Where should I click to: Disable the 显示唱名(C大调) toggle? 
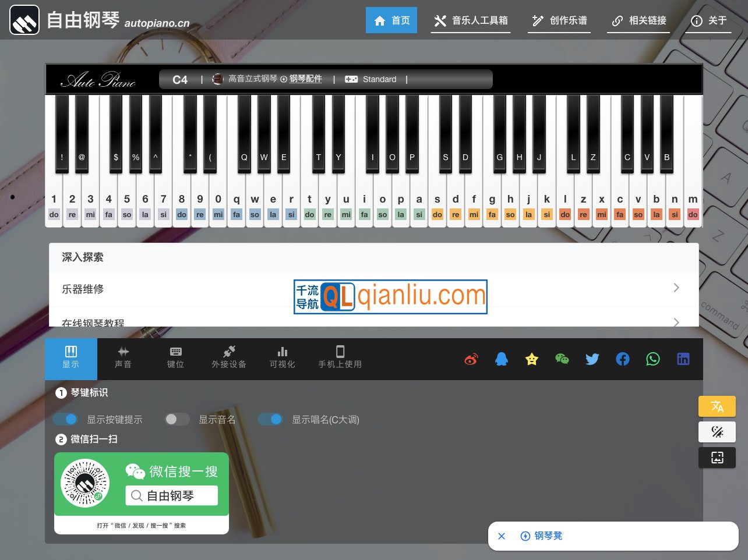[x=270, y=419]
